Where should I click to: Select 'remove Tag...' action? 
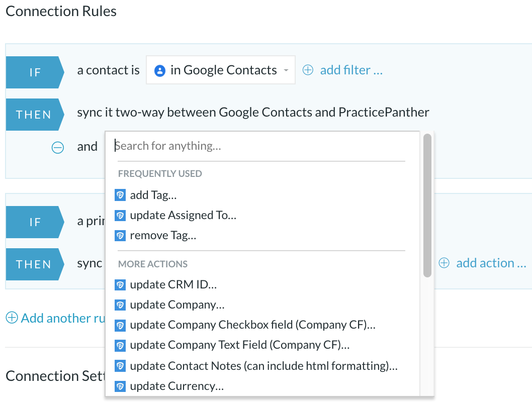pos(163,235)
